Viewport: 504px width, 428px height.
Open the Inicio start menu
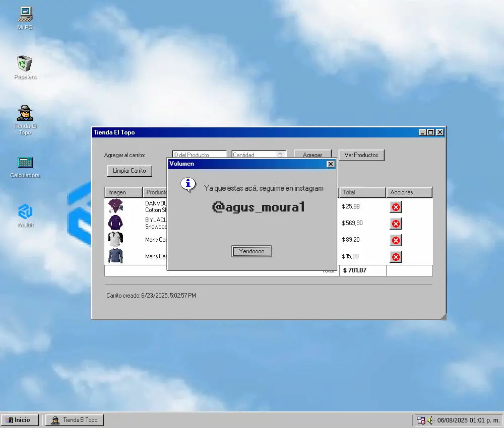point(20,420)
